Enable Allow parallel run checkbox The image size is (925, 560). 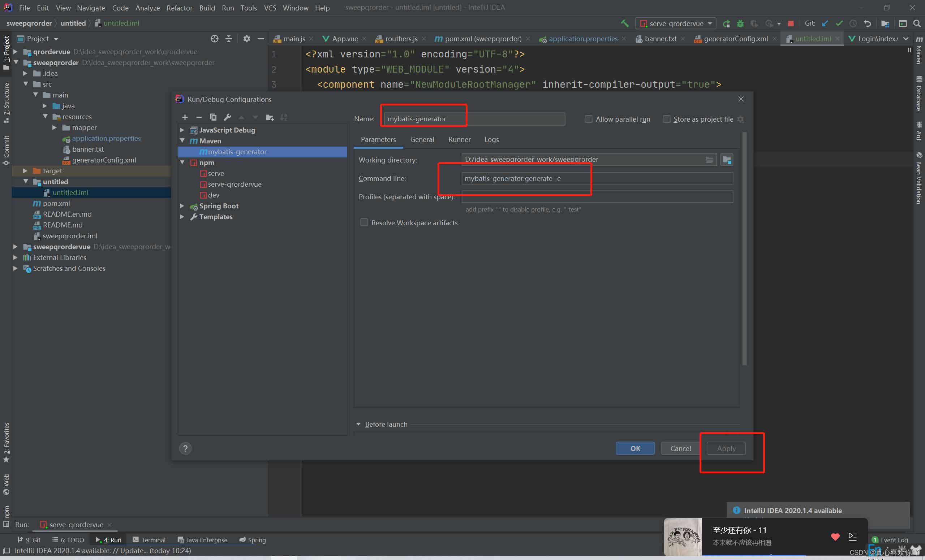pos(588,119)
